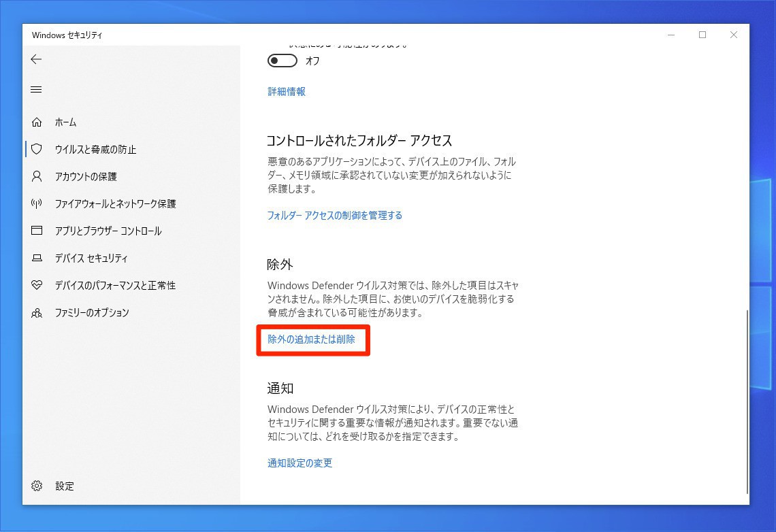Screen dimensions: 776x532
Task: Click the Windows セキュリティ title text
Action: click(x=67, y=35)
